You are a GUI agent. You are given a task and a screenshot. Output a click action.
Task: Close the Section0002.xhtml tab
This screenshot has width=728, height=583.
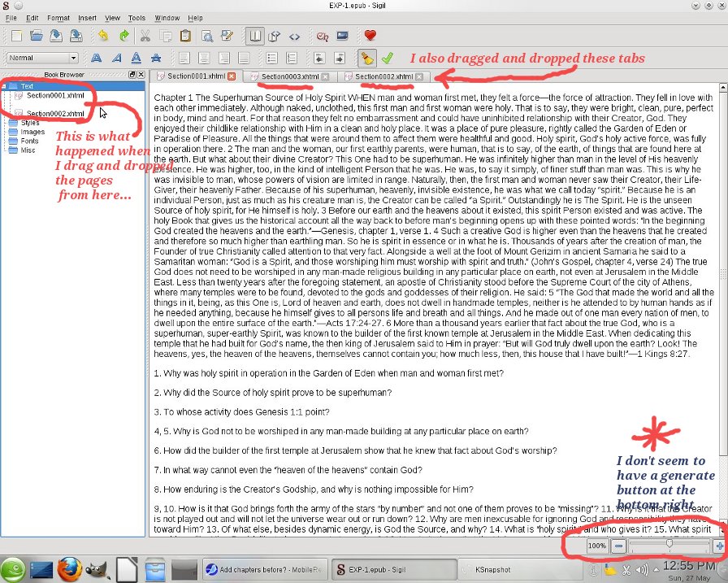click(x=419, y=76)
